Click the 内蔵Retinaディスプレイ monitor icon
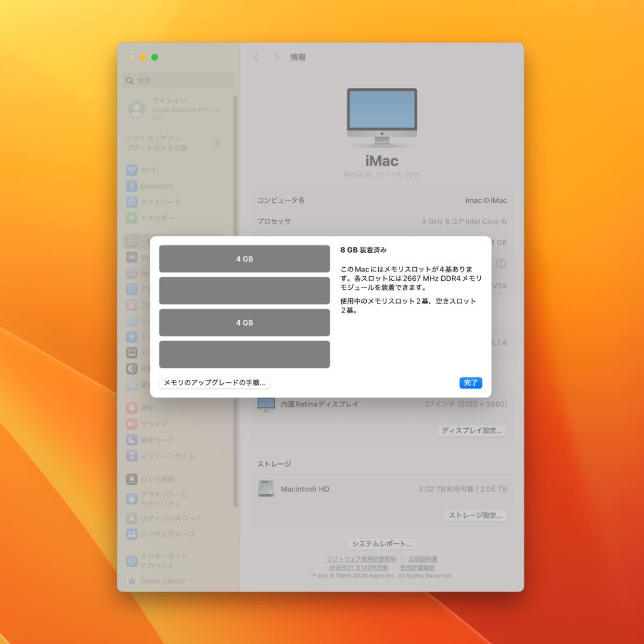The width and height of the screenshot is (644, 644). click(x=266, y=404)
